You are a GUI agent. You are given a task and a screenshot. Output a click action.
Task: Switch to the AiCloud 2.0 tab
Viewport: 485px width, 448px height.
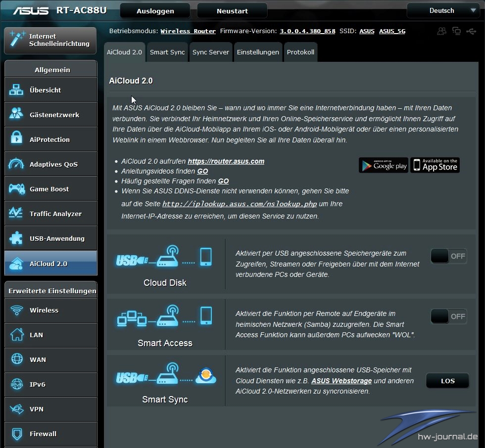pos(124,52)
